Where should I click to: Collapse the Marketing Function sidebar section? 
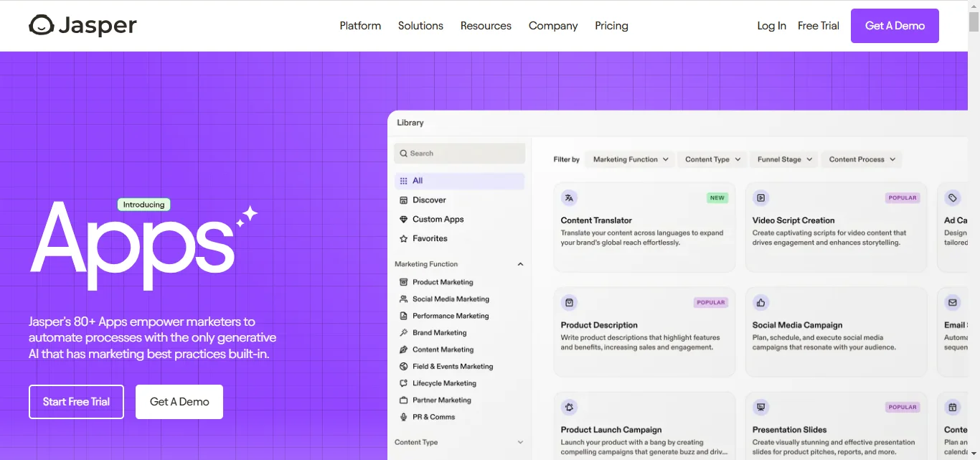coord(520,264)
